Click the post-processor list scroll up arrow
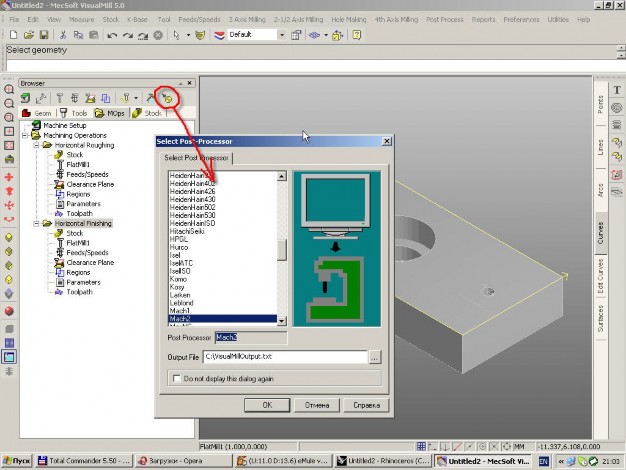 [281, 176]
